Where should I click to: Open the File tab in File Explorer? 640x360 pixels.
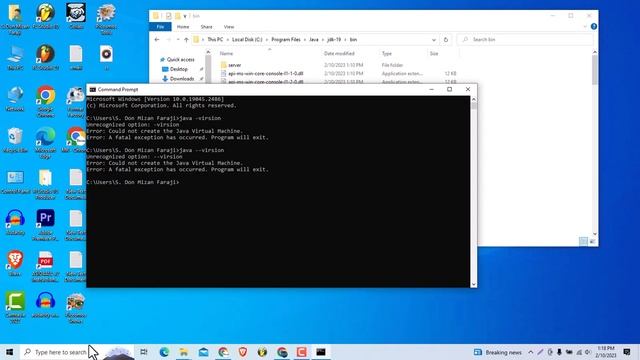[x=160, y=27]
